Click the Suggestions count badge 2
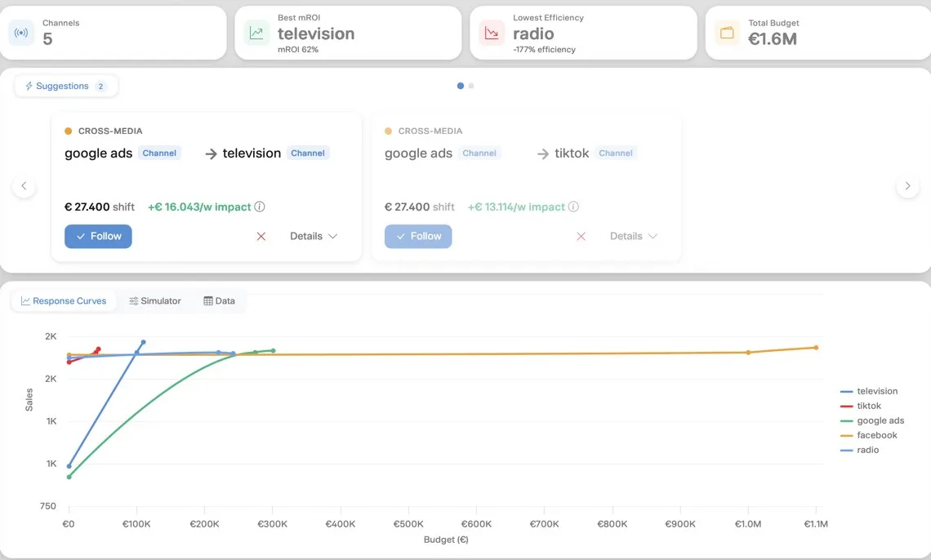Image resolution: width=931 pixels, height=560 pixels. click(x=101, y=86)
